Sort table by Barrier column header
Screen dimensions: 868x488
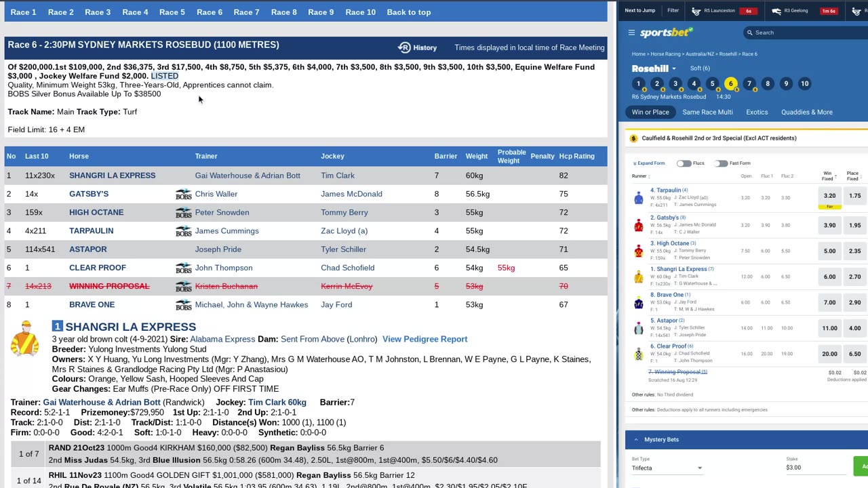446,156
